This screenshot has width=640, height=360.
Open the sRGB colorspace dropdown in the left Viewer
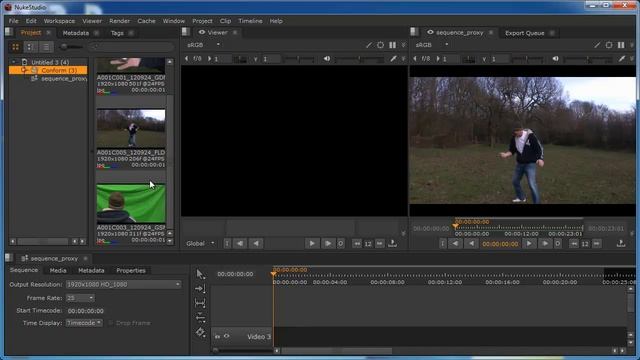203,45
